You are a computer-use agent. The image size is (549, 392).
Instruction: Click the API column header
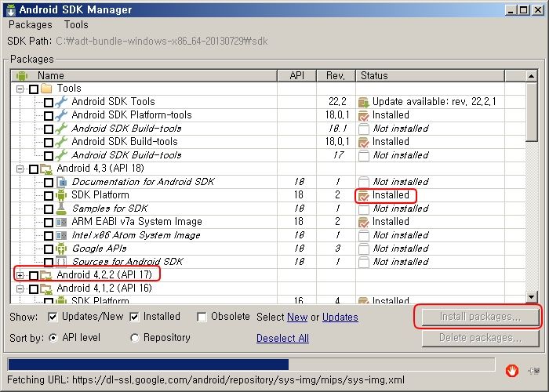click(297, 75)
